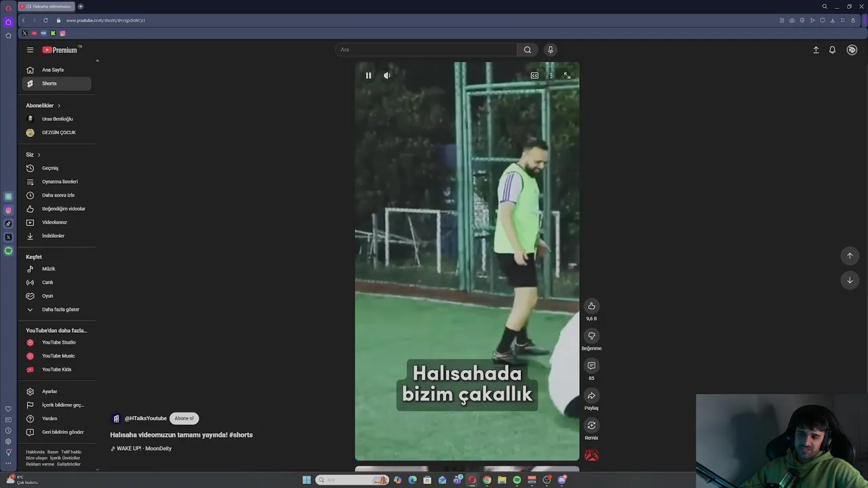Expand the Abonelikler section

[43, 106]
